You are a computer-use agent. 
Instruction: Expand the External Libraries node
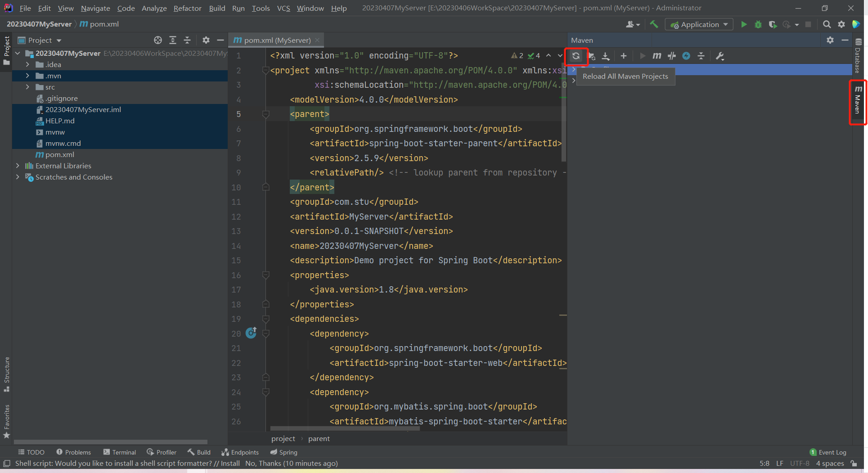pos(18,166)
